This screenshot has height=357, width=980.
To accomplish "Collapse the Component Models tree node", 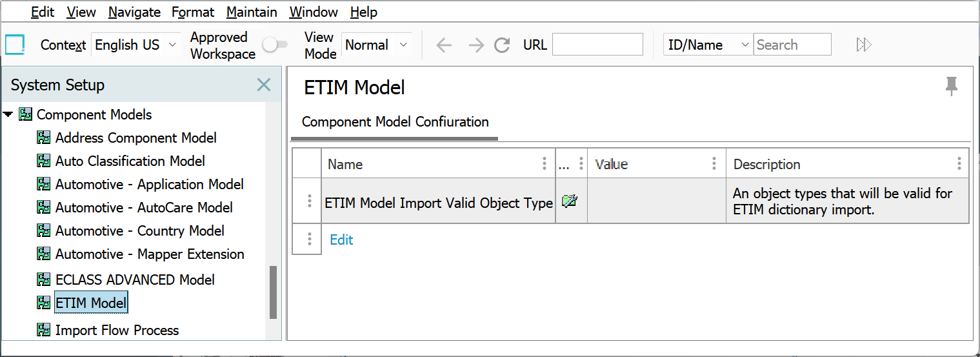I will tap(8, 115).
